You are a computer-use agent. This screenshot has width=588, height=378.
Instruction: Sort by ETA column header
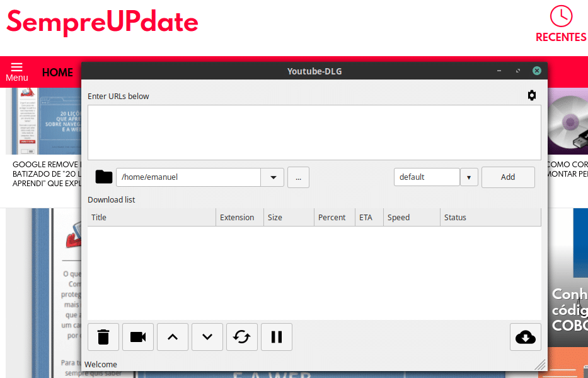[369, 217]
